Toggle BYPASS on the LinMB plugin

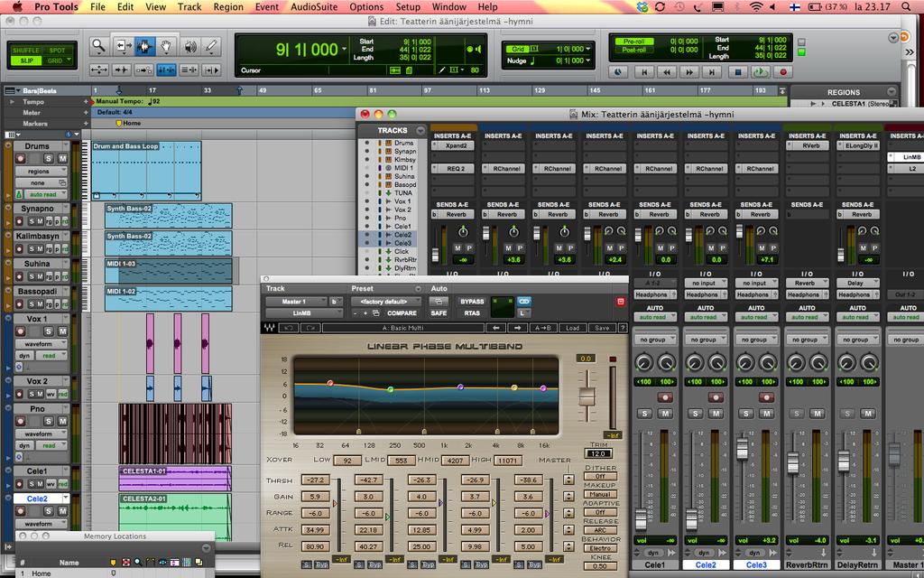coord(472,302)
